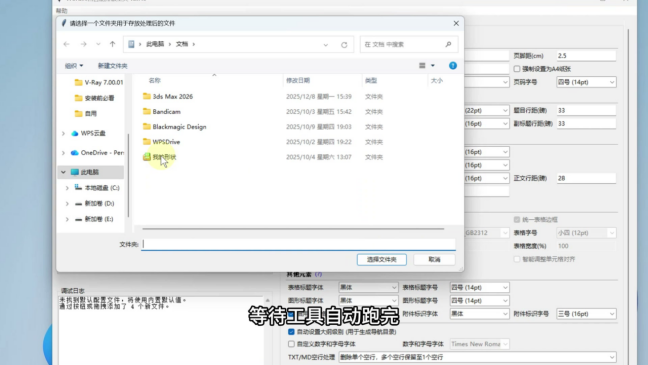Open the 图形标题字号 dropdown
The height and width of the screenshot is (365, 648).
click(479, 301)
